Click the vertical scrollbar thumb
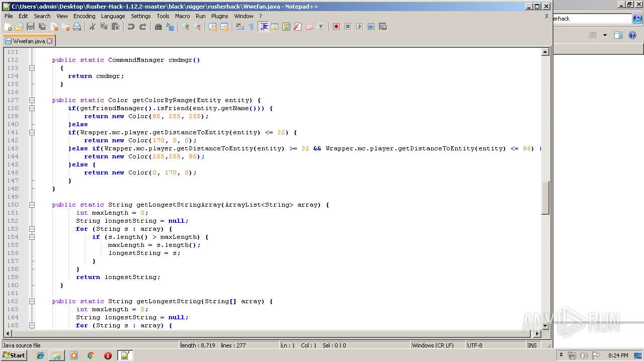 pos(545,198)
